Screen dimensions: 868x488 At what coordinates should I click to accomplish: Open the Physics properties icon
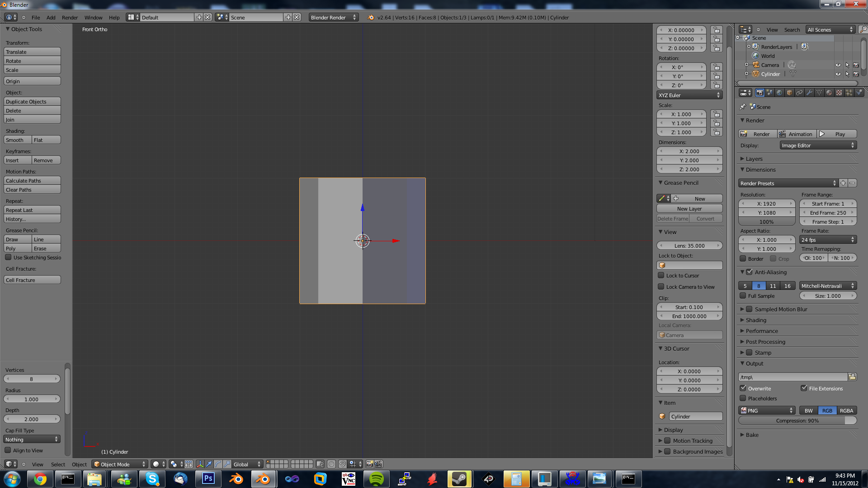(859, 93)
